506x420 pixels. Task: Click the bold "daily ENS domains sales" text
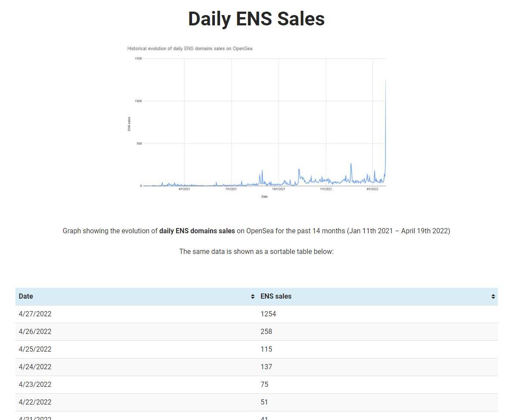[197, 231]
